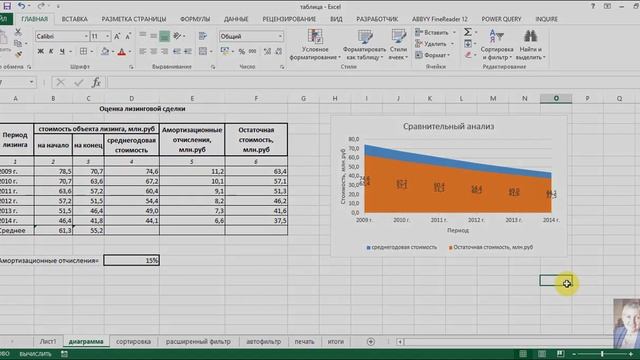
Task: Center cell text horizontally
Action: coord(153,51)
